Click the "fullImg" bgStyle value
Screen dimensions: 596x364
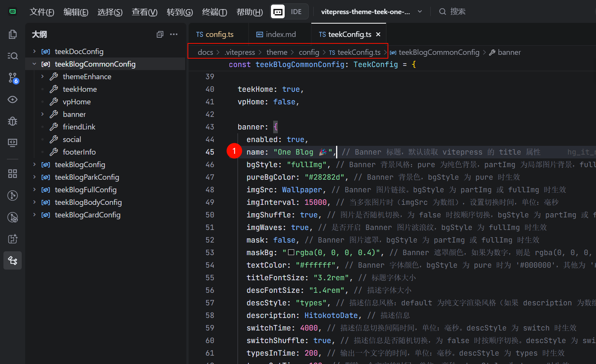tap(306, 164)
